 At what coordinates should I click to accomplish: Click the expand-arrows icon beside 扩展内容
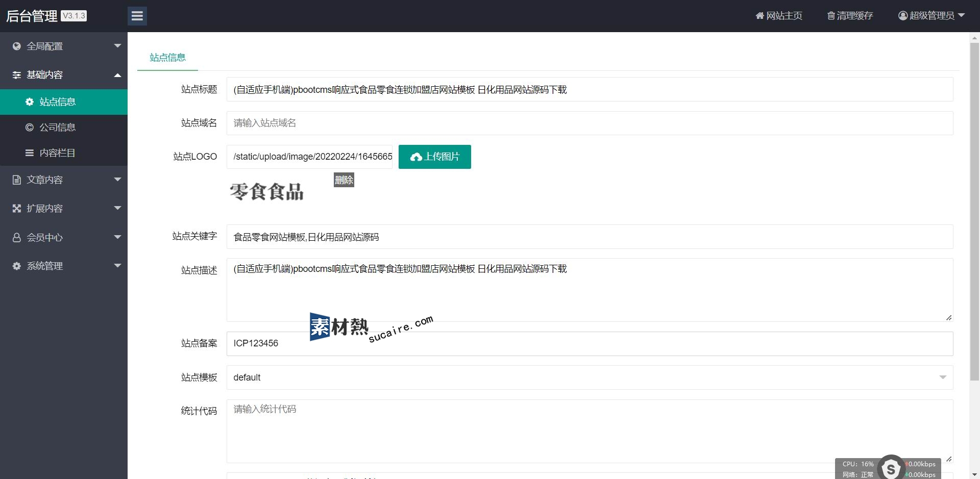pyautogui.click(x=17, y=209)
